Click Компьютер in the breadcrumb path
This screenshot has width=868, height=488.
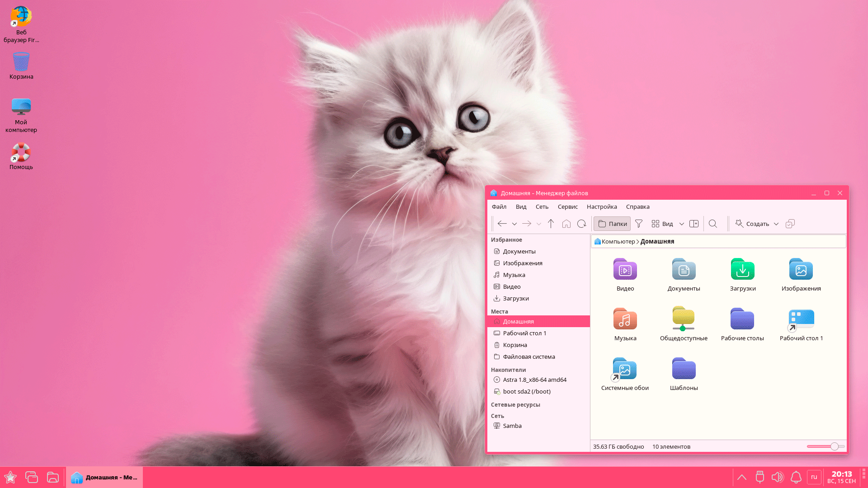tap(618, 241)
